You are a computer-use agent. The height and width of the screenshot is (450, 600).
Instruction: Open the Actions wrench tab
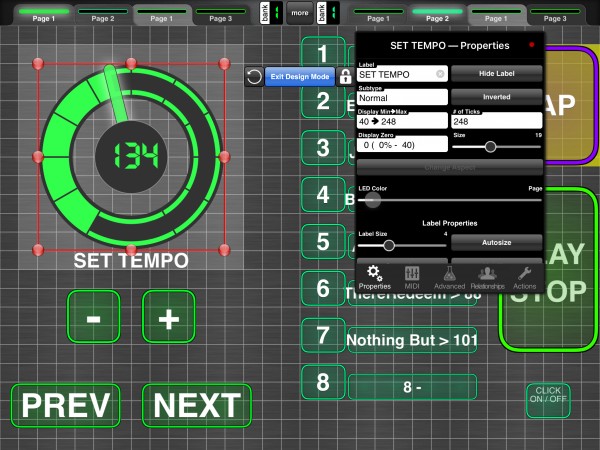pos(524,277)
